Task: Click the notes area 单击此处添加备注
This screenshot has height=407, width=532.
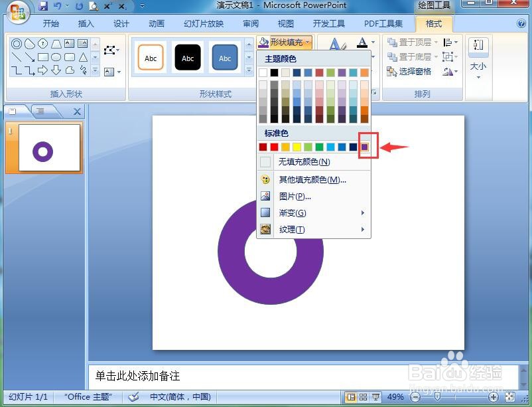Action: tap(137, 376)
